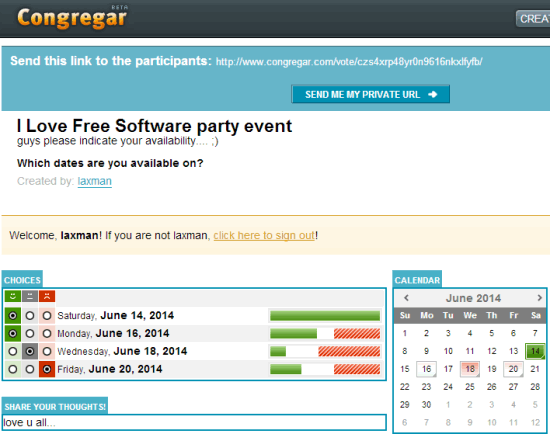Click the Congregar logo
Screen dimensions: 550x434
72,18
